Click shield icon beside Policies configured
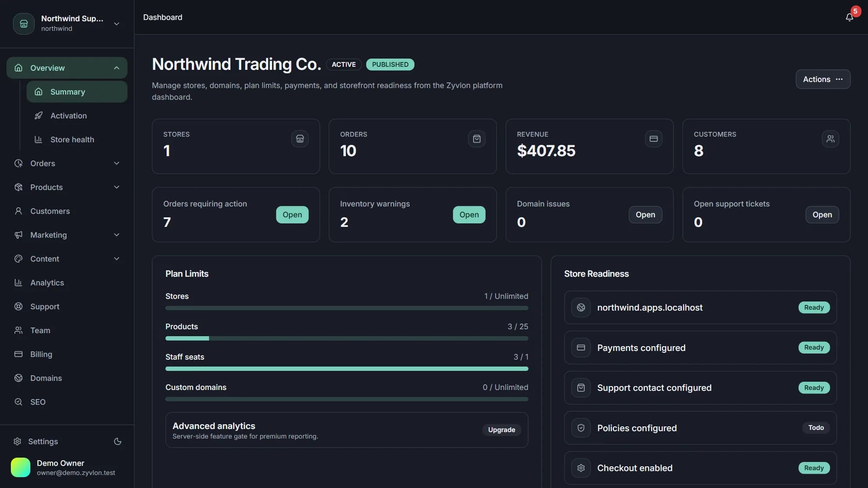The width and height of the screenshot is (868, 488). (x=581, y=428)
